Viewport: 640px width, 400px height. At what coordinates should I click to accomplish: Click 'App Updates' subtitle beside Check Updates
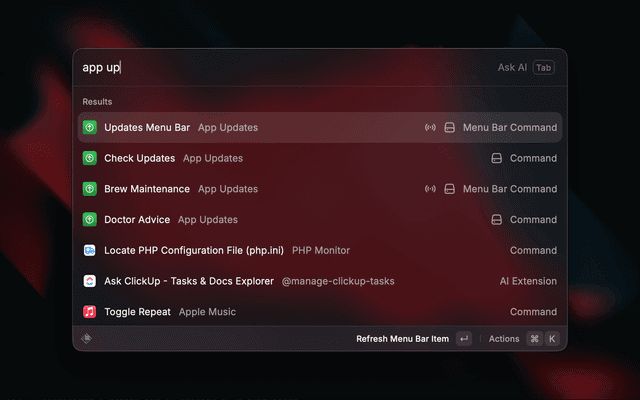[213, 158]
